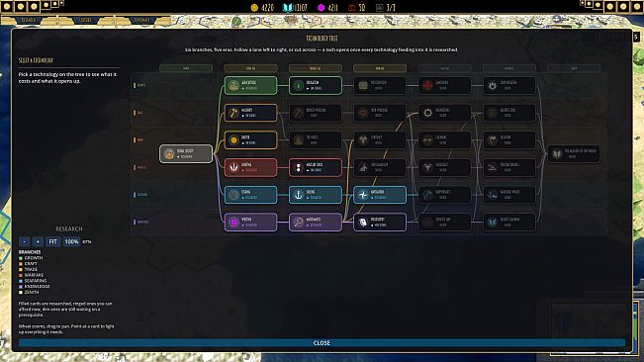Select the Seafaring row card with ship icon in last era
The width and height of the screenshot is (644, 362).
click(x=509, y=195)
